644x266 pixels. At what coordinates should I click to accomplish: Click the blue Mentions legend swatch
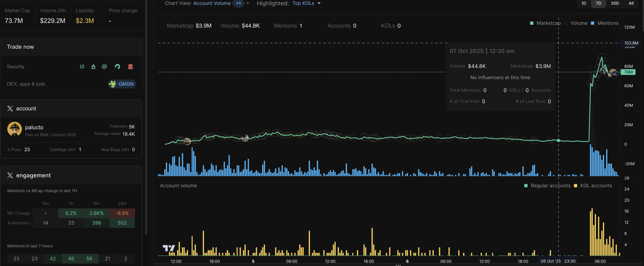click(x=592, y=23)
